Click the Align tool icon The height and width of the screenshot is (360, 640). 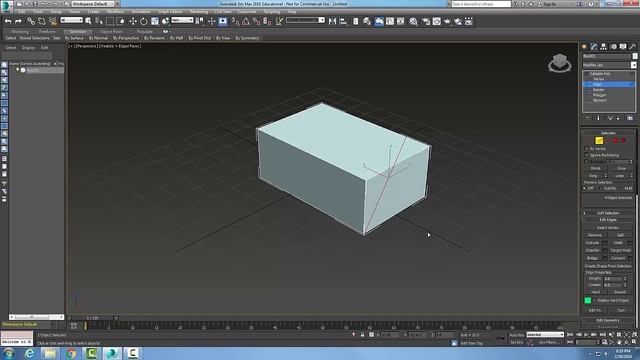(343, 21)
